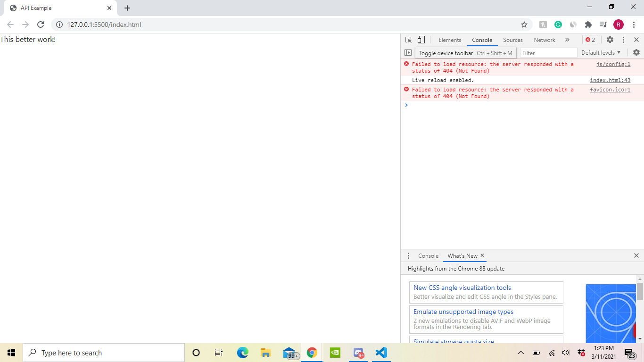Click the taskbar search box

(x=104, y=353)
